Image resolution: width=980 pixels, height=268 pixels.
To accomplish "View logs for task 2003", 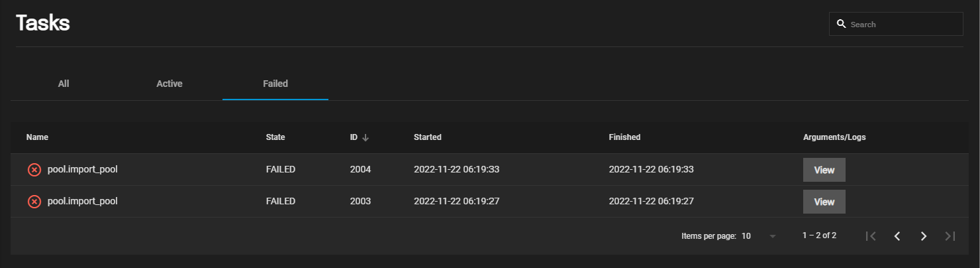I will (x=824, y=202).
